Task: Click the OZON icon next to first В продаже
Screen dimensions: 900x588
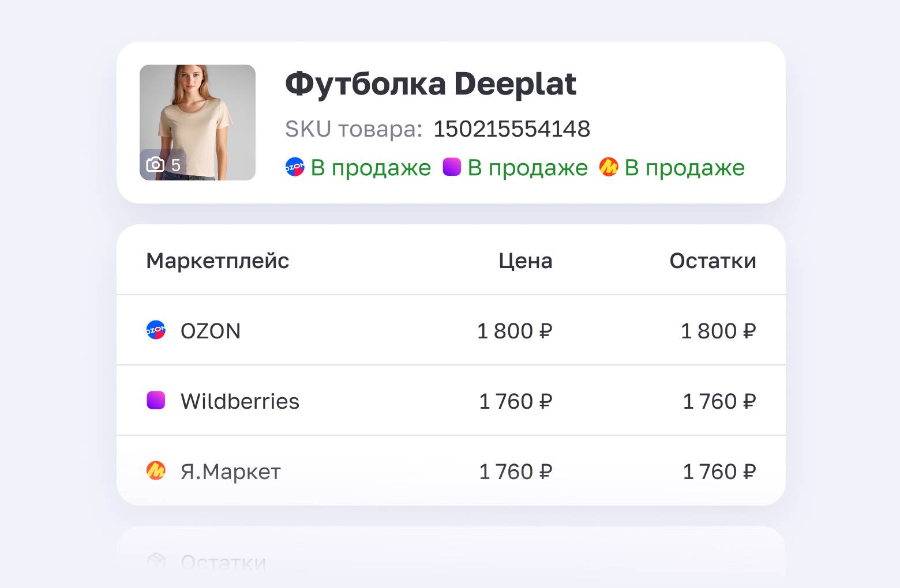Action: (x=294, y=167)
